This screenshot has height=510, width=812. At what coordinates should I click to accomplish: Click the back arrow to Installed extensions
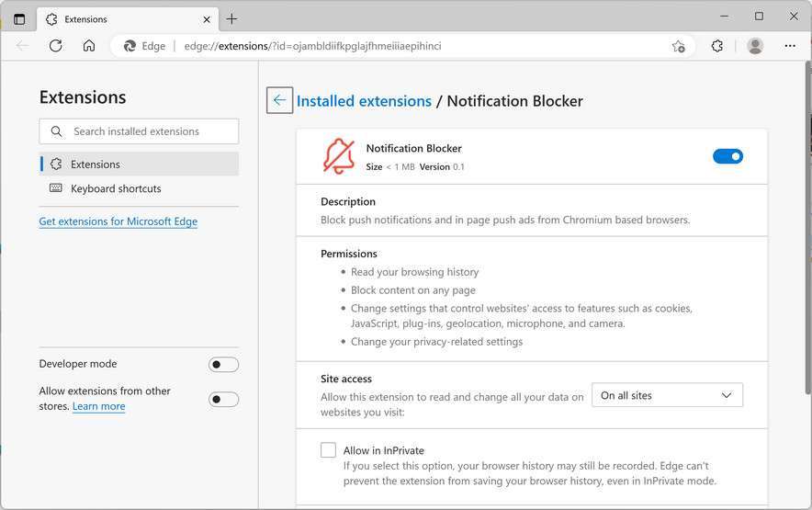(279, 101)
